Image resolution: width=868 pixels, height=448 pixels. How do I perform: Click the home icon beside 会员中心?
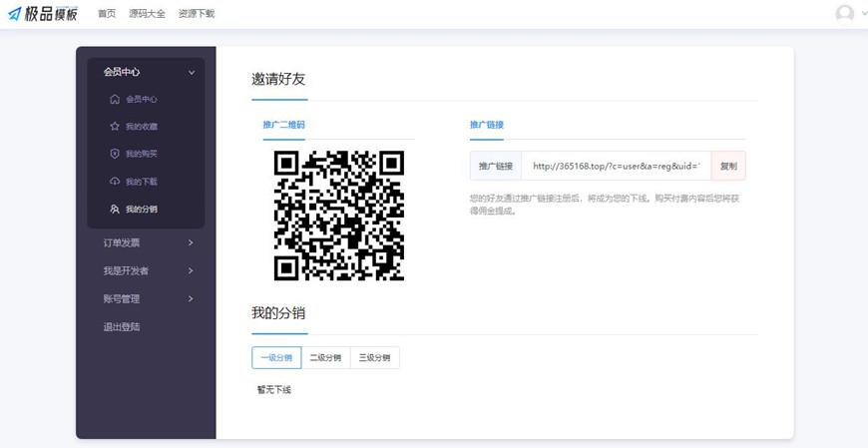[115, 99]
